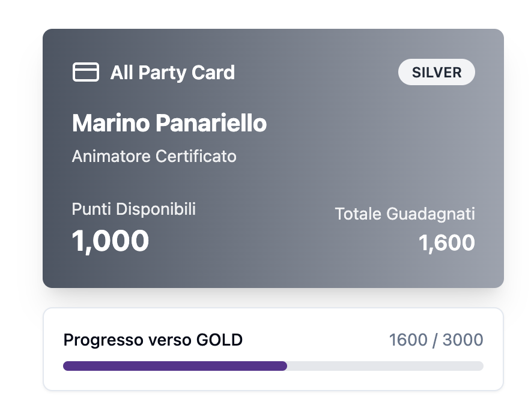Switch to the All Party Card tab
Image resolution: width=531 pixels, height=420 pixels.
(x=172, y=72)
